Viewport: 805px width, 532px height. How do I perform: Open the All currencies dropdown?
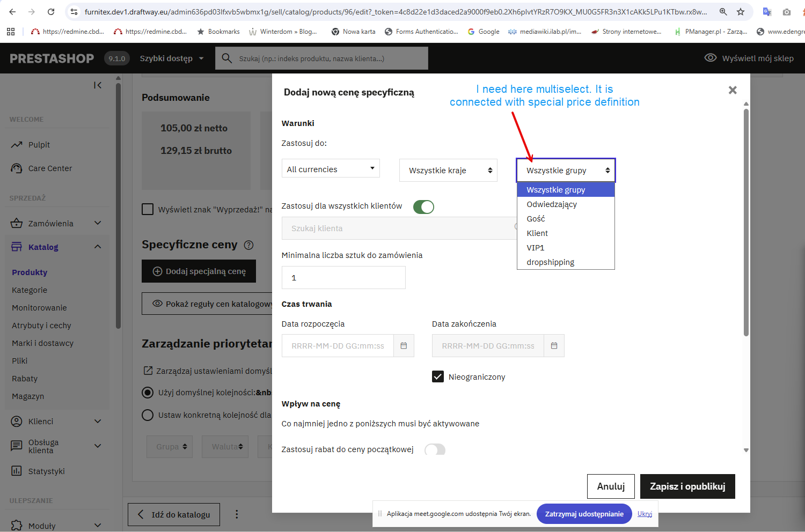(x=331, y=168)
